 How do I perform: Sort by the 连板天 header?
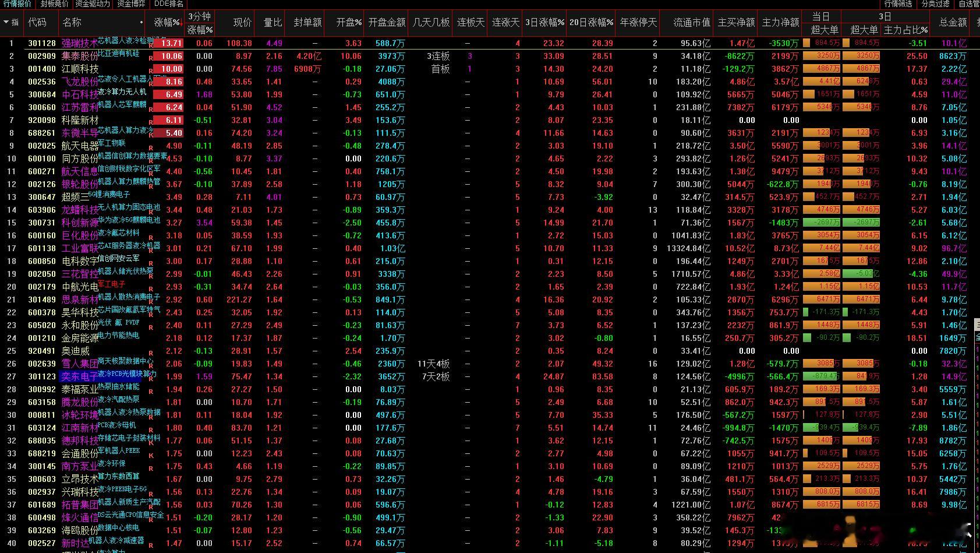coord(470,22)
